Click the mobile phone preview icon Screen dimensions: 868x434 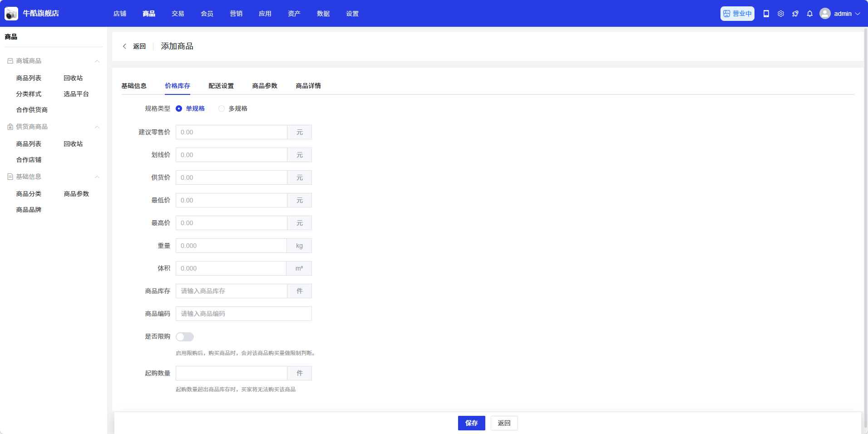pos(766,14)
